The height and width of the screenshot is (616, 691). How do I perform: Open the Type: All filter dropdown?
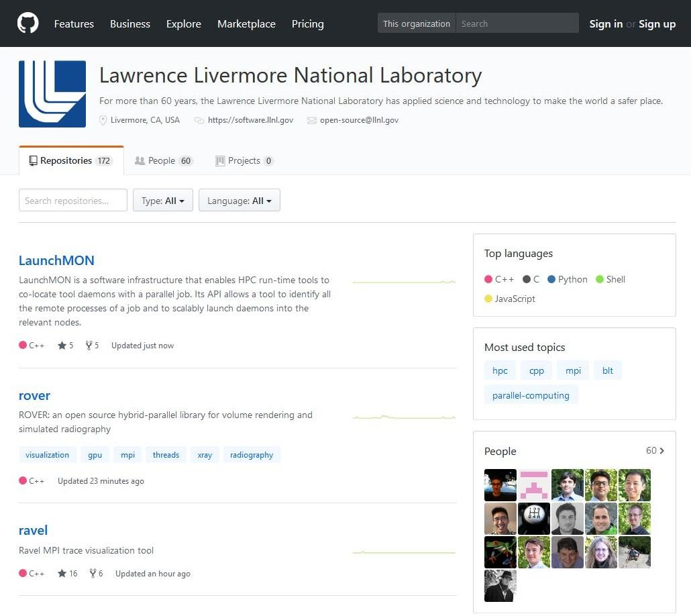click(x=162, y=200)
